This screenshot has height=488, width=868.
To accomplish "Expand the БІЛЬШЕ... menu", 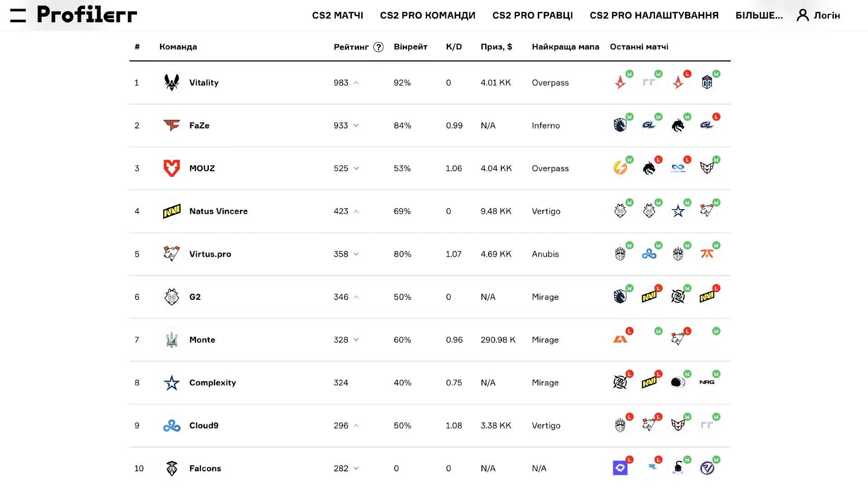I will [x=759, y=15].
